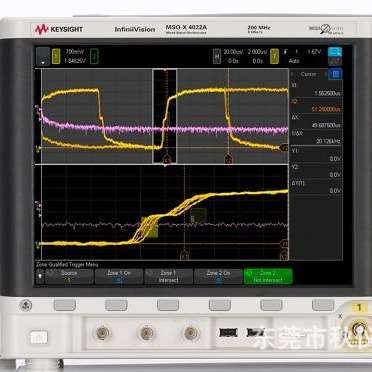Image resolution: width=372 pixels, height=372 pixels.
Task: Open the Cursor sidebar header
Action: click(x=308, y=74)
